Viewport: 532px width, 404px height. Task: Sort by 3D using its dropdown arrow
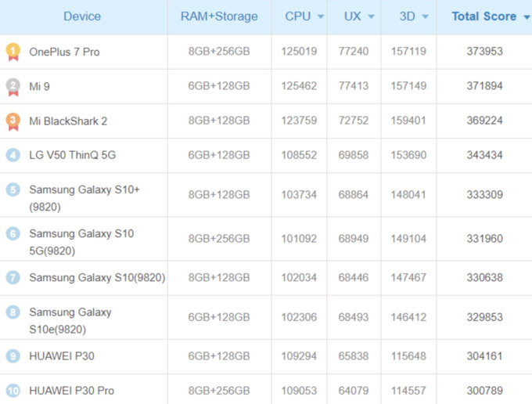point(425,16)
